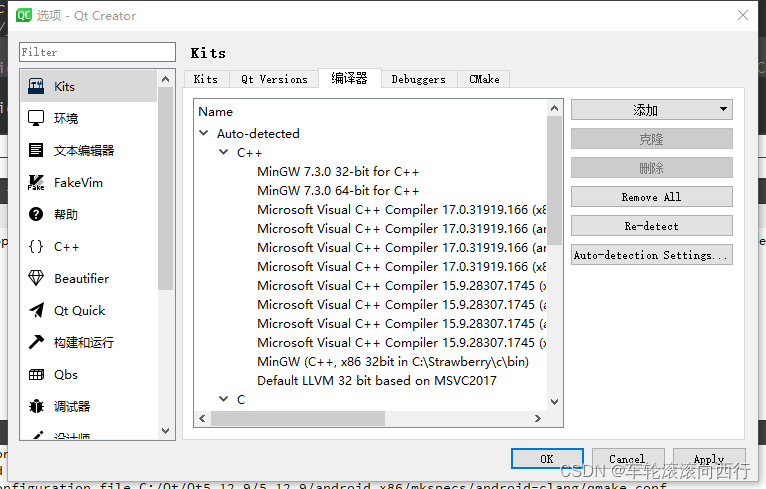Click the Remove All button
The height and width of the screenshot is (489, 766).
(652, 197)
